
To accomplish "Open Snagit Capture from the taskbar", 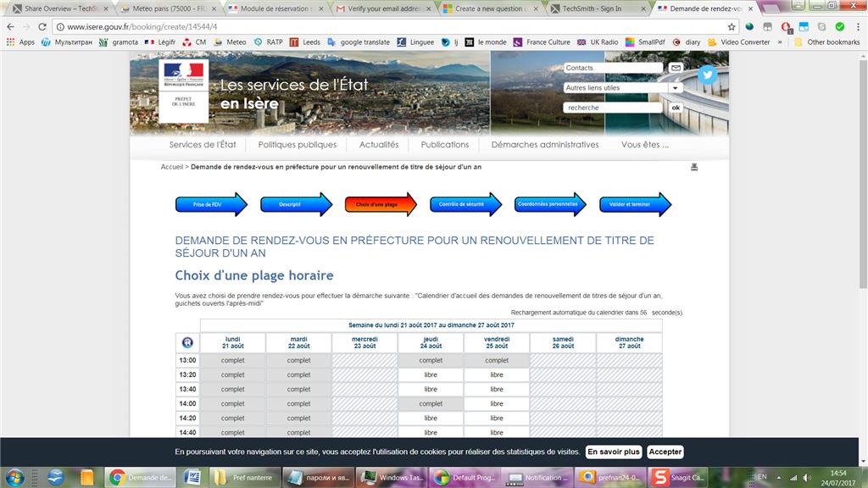I will [677, 477].
